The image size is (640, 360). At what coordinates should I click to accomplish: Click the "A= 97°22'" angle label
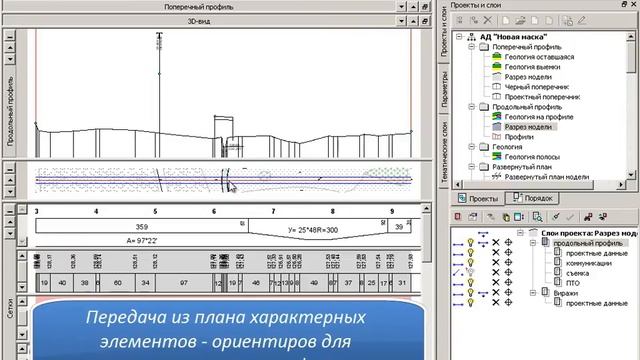coord(142,241)
